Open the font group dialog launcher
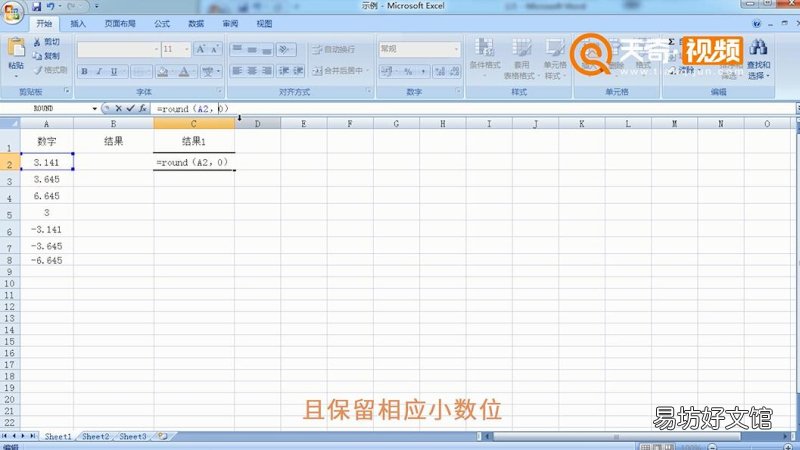 (x=220, y=91)
